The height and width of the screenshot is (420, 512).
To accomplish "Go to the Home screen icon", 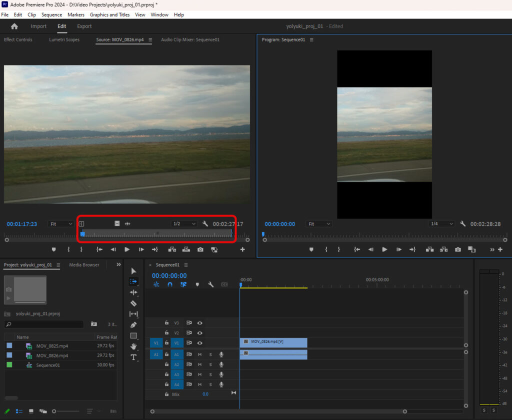I will tap(14, 26).
